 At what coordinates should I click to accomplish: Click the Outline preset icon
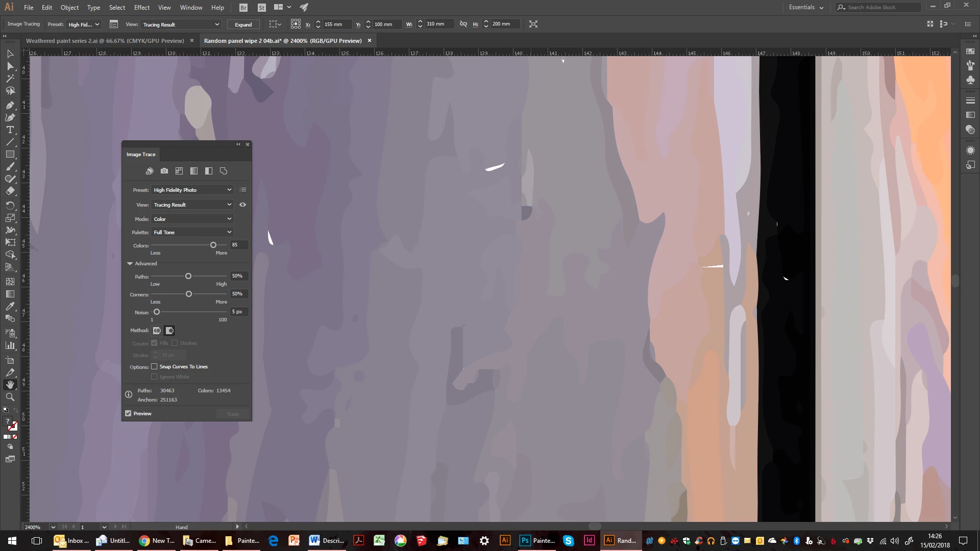coord(224,171)
